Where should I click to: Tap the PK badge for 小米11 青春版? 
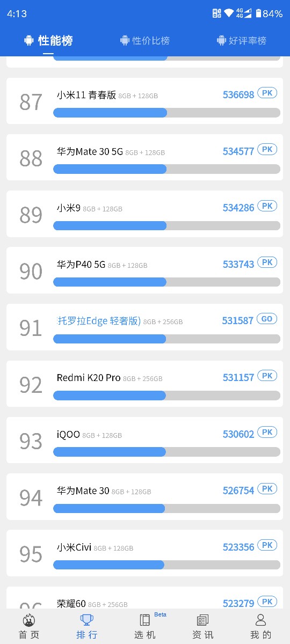pyautogui.click(x=267, y=93)
